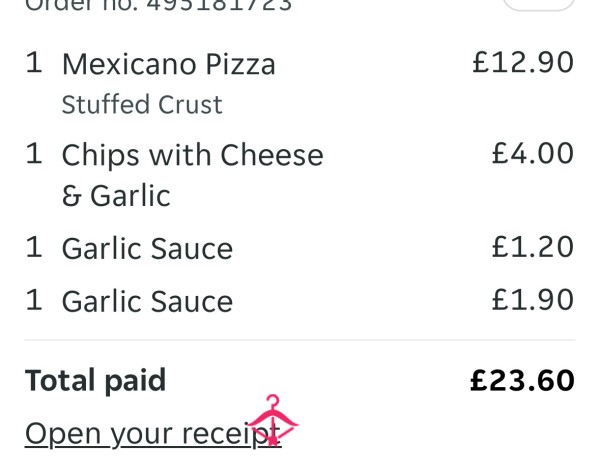The width and height of the screenshot is (600, 475).
Task: Click the £23.60 total amount
Action: [522, 380]
